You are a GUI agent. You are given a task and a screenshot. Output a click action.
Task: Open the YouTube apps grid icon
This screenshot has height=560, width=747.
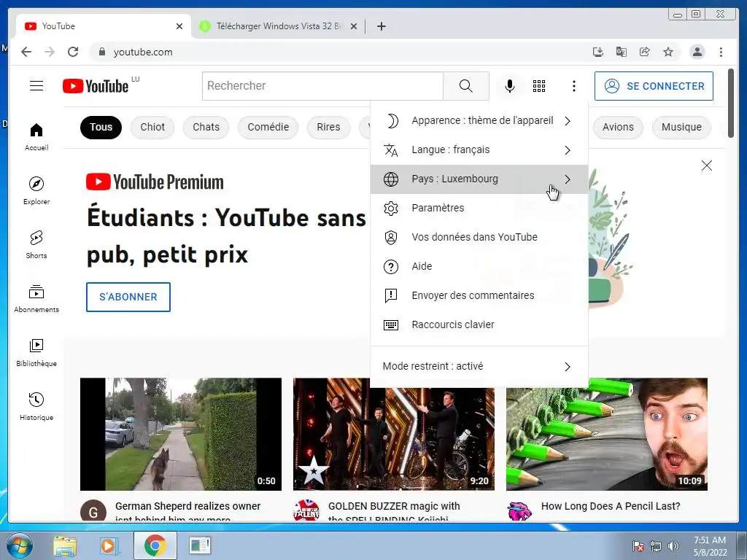(x=539, y=86)
